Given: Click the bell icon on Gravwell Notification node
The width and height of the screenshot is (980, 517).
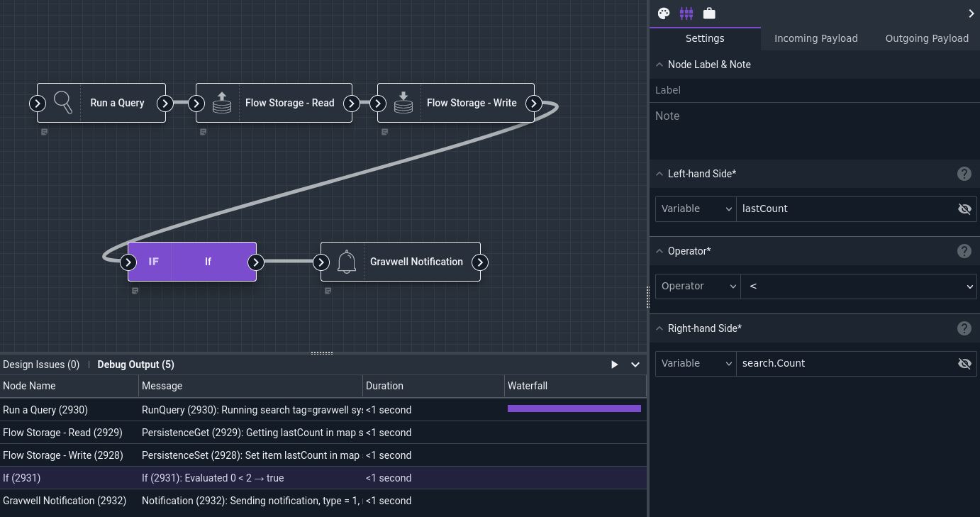Looking at the screenshot, I should pos(347,262).
